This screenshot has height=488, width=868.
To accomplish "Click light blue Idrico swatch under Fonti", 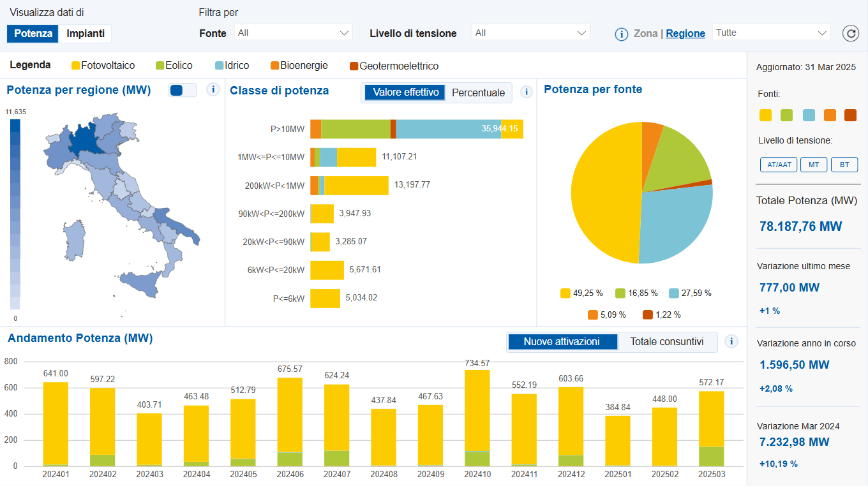I will [x=809, y=115].
